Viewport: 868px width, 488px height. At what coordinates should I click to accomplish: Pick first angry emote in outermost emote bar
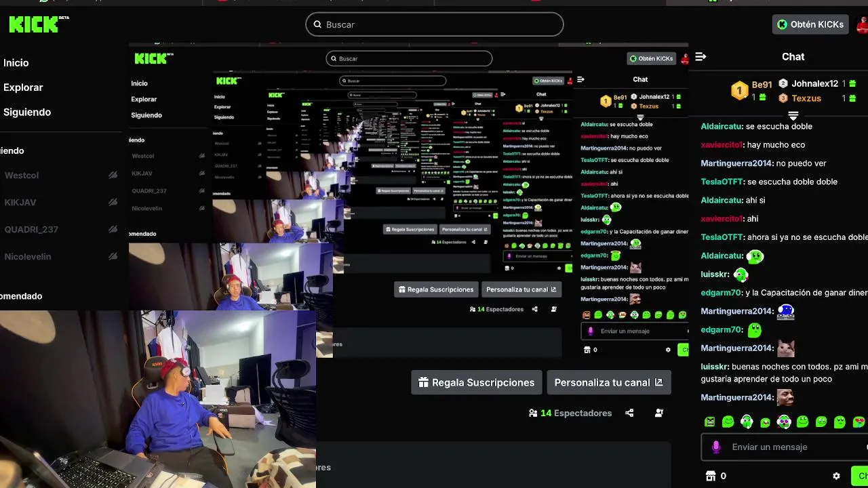pos(709,422)
